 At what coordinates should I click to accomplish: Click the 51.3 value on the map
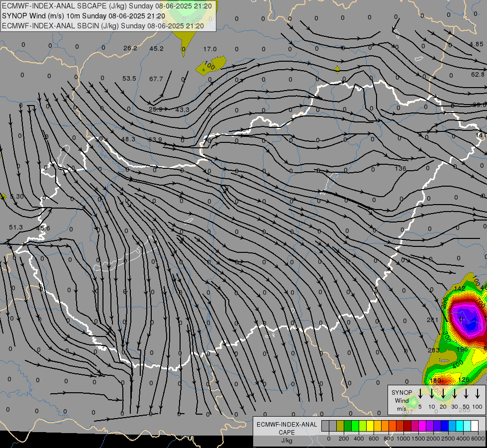16,227
